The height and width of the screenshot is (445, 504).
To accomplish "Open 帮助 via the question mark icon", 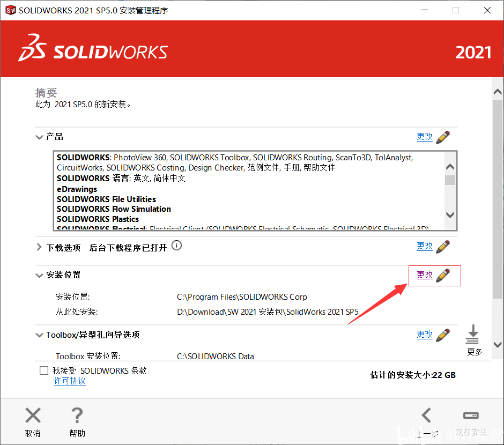I will pos(77,416).
